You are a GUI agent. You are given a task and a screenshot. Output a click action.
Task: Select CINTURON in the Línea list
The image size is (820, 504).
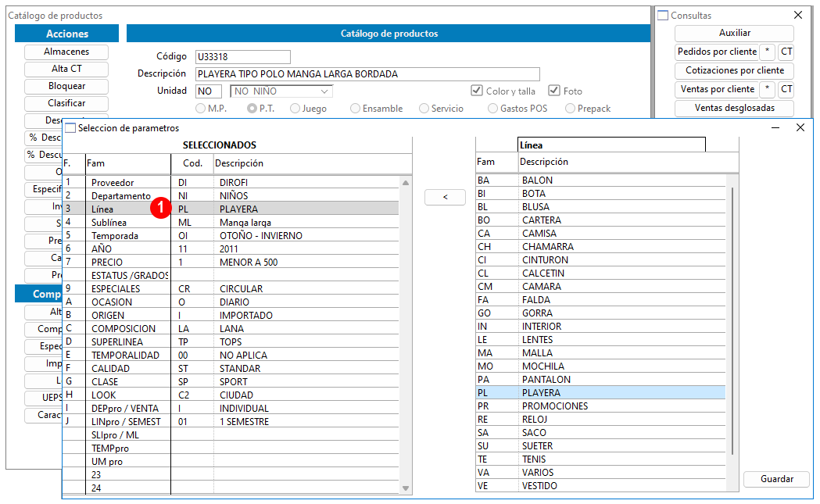coord(600,260)
